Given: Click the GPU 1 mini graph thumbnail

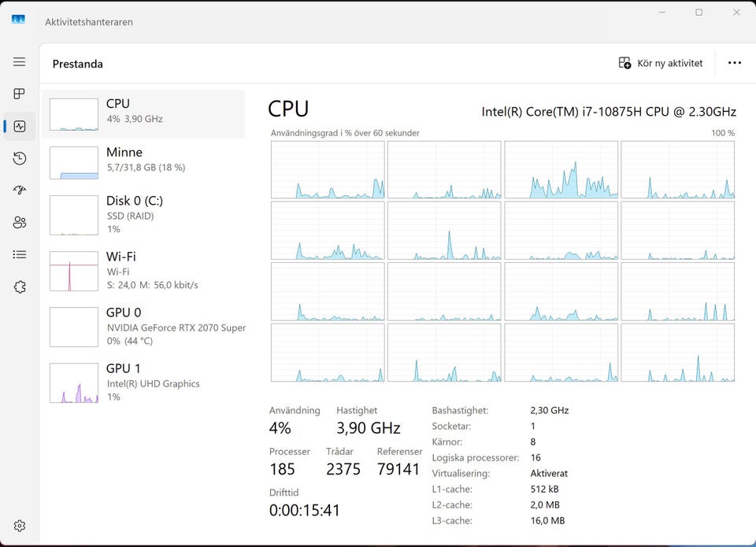Looking at the screenshot, I should [74, 383].
